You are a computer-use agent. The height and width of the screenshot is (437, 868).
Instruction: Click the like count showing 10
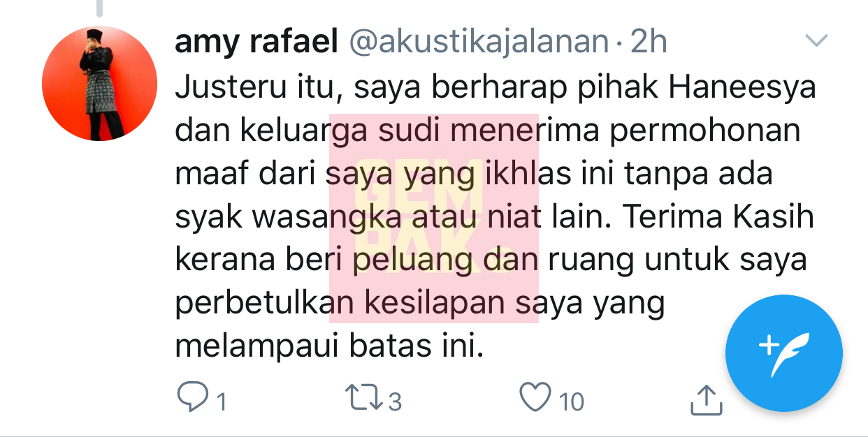[572, 402]
